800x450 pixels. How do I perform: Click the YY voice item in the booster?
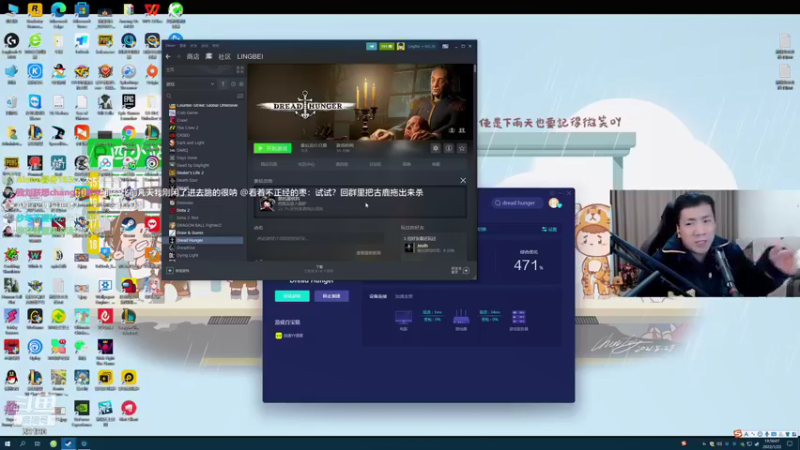[x=289, y=336]
